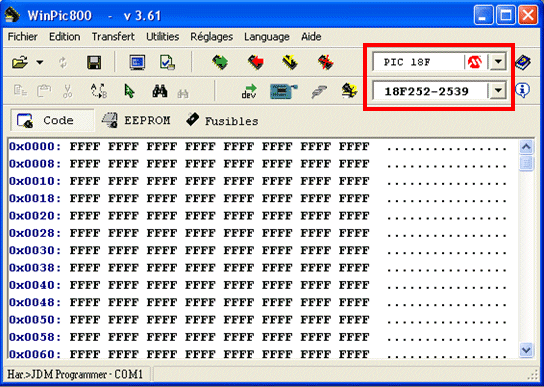
Task: Save the file with floppy disk icon
Action: pyautogui.click(x=94, y=62)
